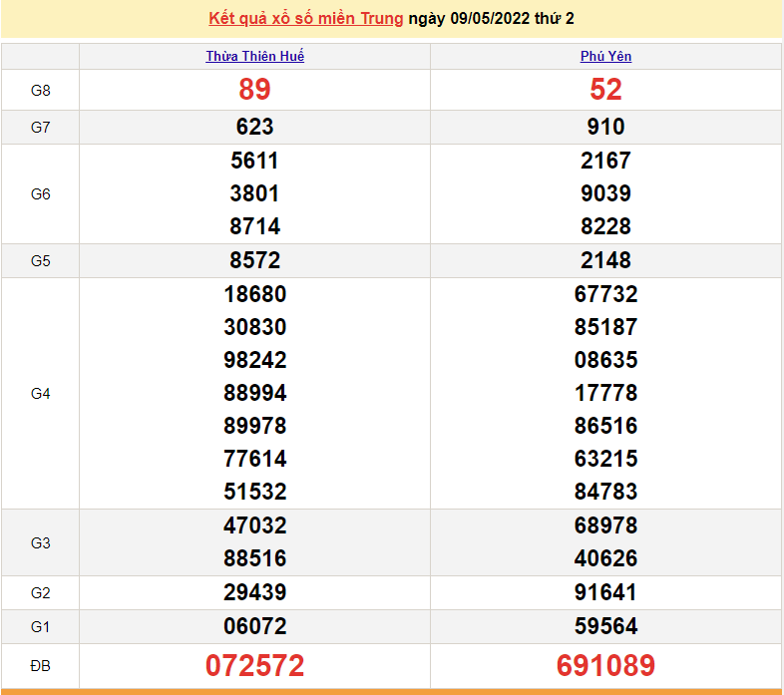Select the G1 number 06072

point(254,626)
